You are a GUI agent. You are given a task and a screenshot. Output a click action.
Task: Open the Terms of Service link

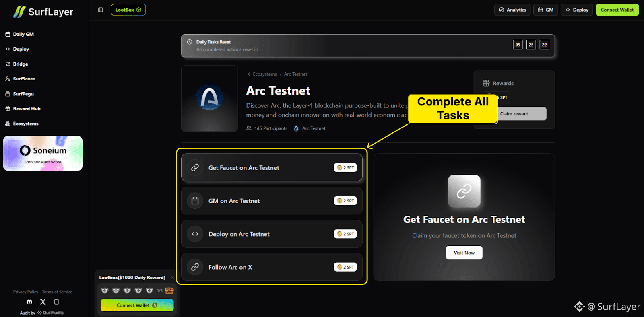pos(57,292)
